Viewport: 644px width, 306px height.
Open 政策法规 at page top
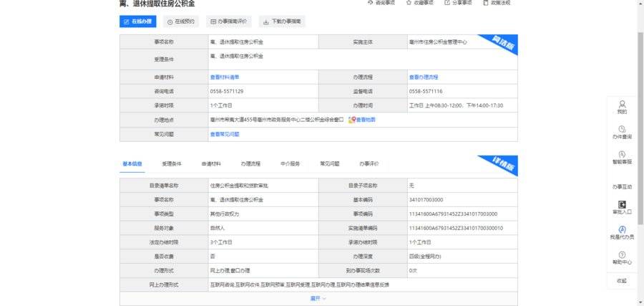497,2
